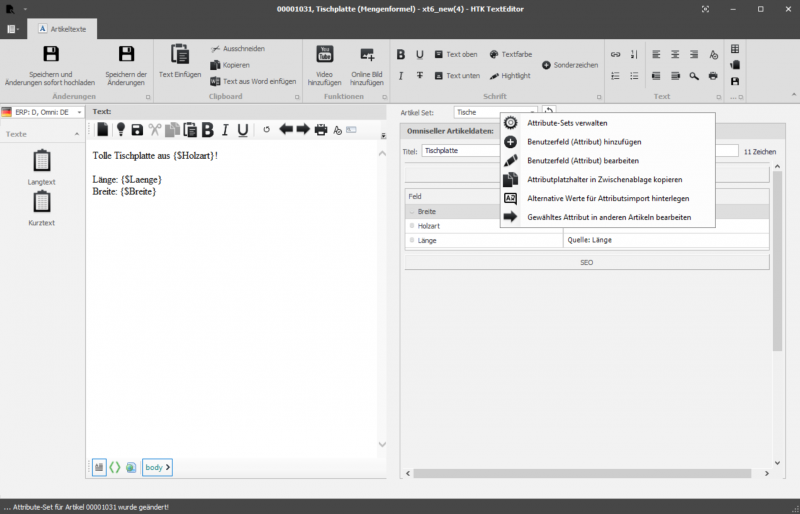Screen dimensions: 800x514
Task: Click the YouTube Video hinzufügen icon
Action: click(x=325, y=55)
